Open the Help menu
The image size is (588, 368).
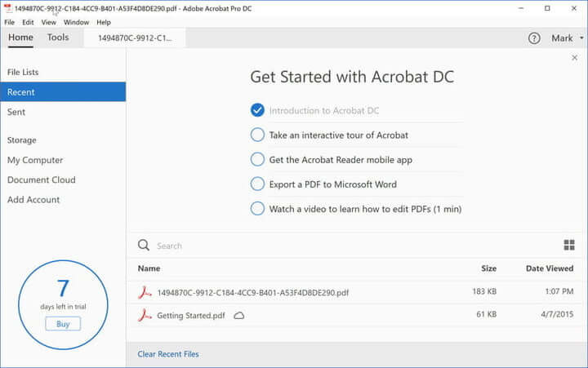pos(104,23)
